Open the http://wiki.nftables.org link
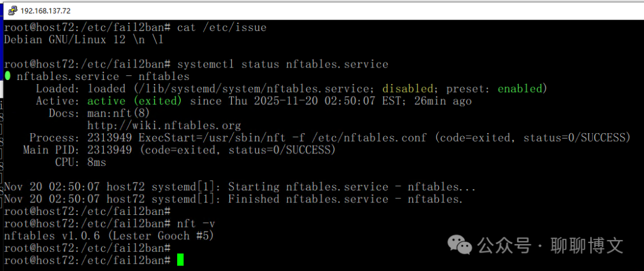 164,125
